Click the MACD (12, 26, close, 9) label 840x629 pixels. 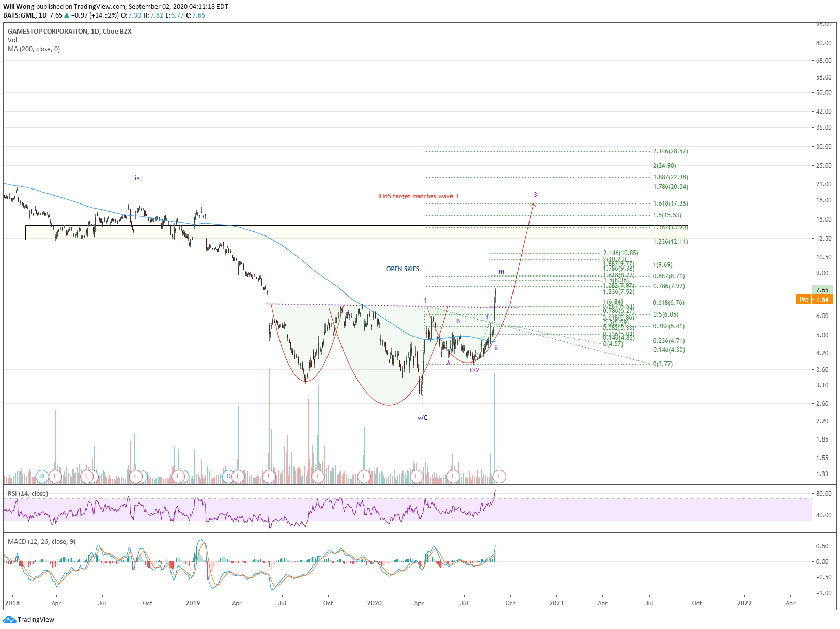pyautogui.click(x=41, y=542)
